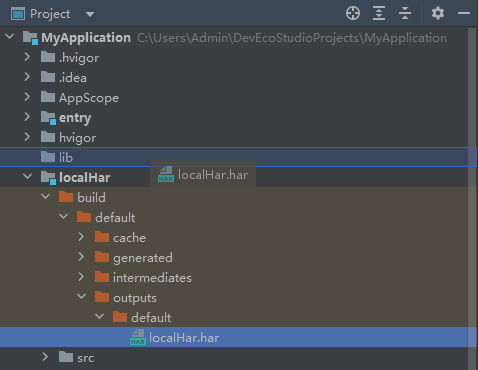Hide the Project panel with the minus icon
478x370 pixels.
click(x=464, y=14)
